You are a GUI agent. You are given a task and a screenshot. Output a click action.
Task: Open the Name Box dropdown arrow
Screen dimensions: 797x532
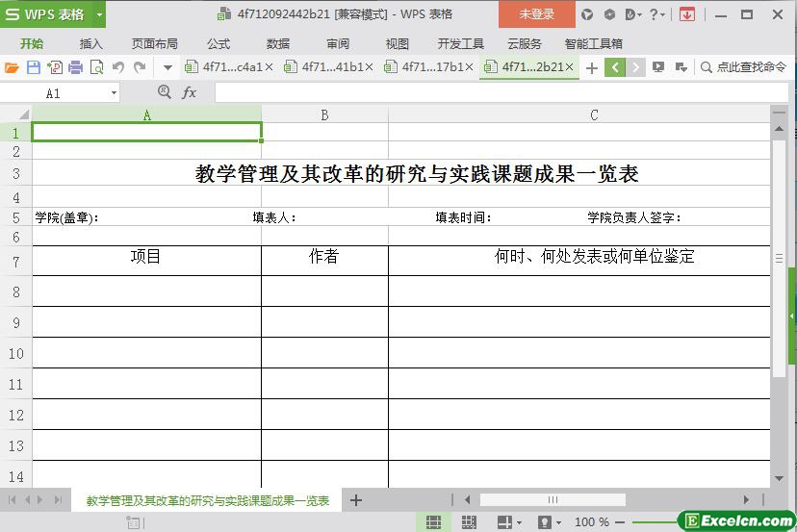tap(114, 93)
